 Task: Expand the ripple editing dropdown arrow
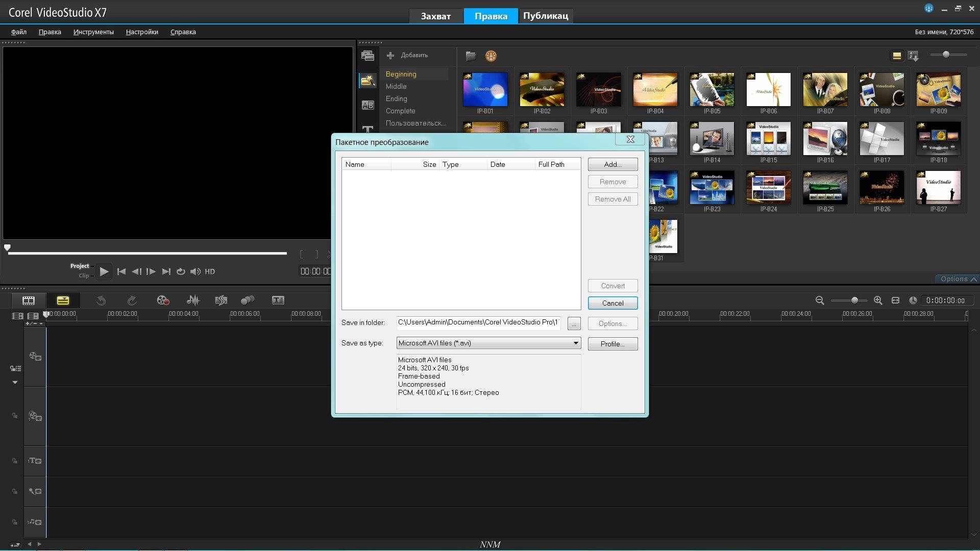15,382
